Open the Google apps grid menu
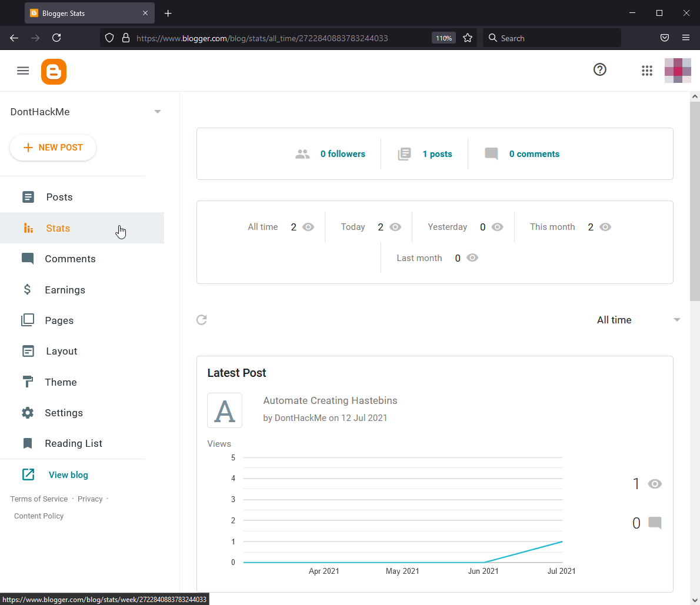 pos(647,71)
